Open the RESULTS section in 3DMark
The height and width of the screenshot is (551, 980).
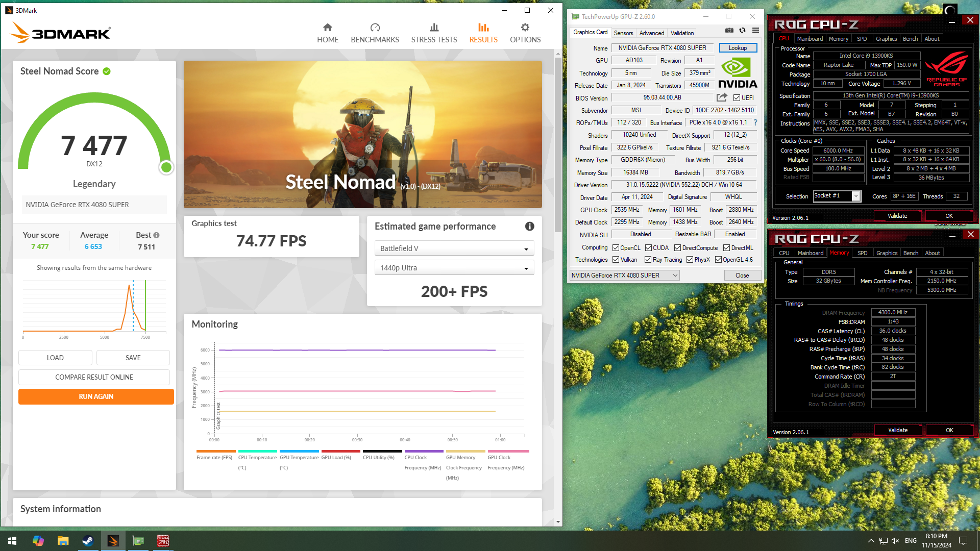tap(483, 33)
